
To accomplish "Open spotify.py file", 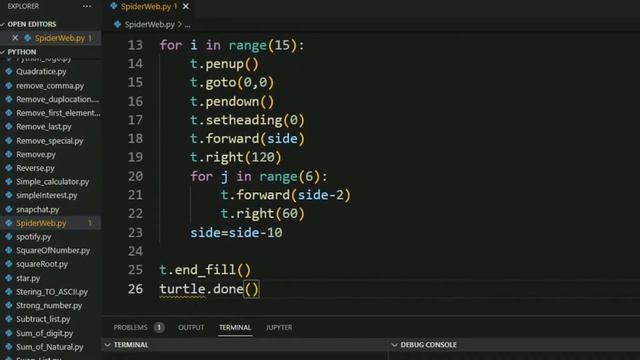I will point(33,237).
